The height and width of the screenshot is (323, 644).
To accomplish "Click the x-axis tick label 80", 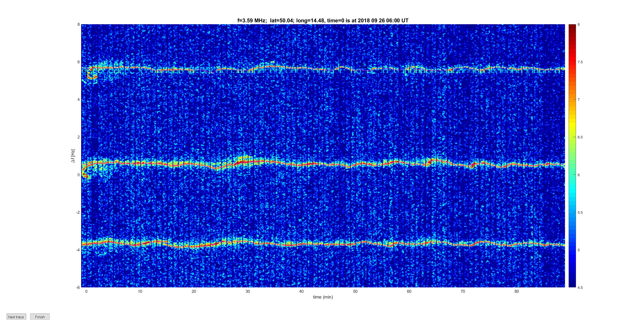I will point(517,291).
